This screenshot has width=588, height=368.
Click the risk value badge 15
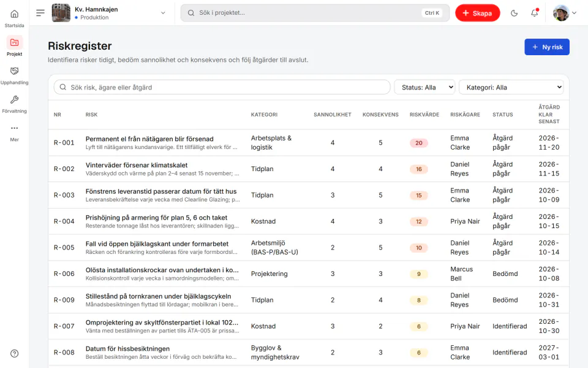pos(419,195)
